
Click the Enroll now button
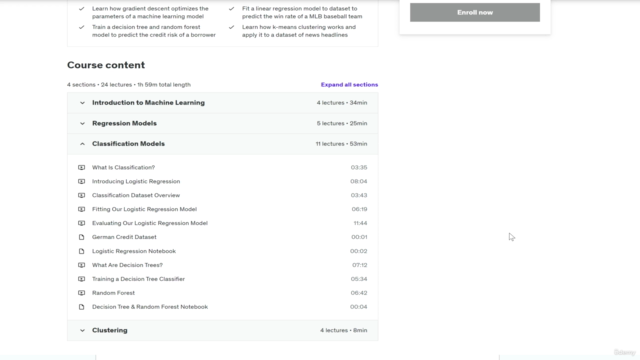(475, 12)
